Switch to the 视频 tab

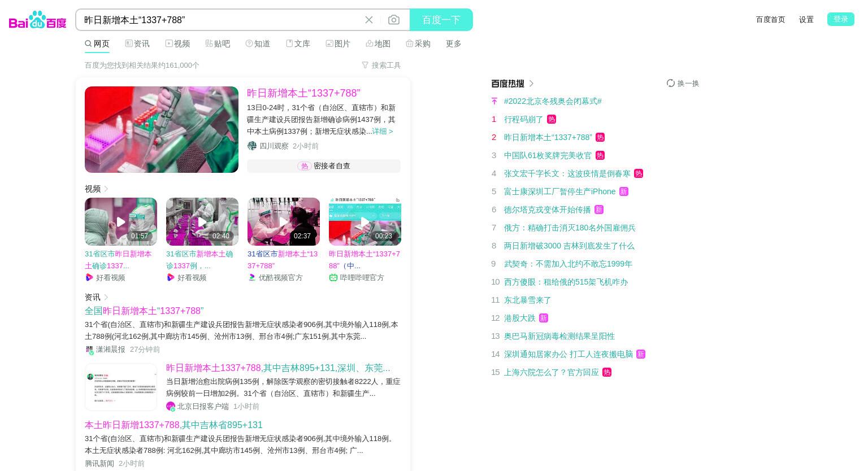pyautogui.click(x=177, y=43)
